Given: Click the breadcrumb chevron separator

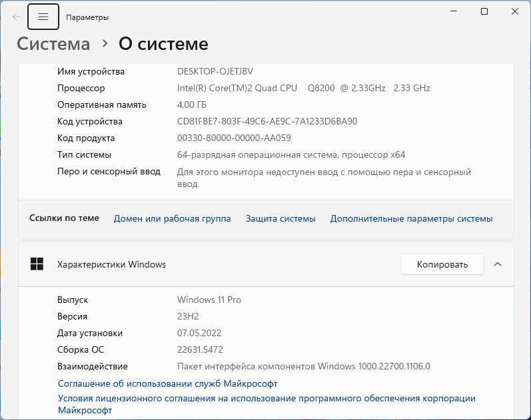Looking at the screenshot, I should (105, 44).
